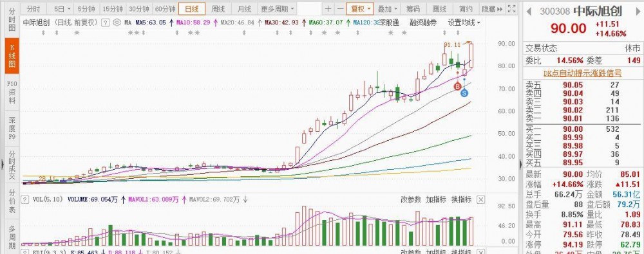644x254 pixels.
Task: Click the 买五 price 89.95
Action: pos(573,163)
